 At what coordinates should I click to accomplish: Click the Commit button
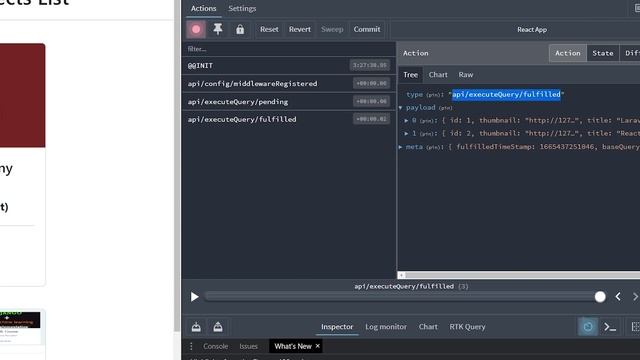pyautogui.click(x=367, y=29)
